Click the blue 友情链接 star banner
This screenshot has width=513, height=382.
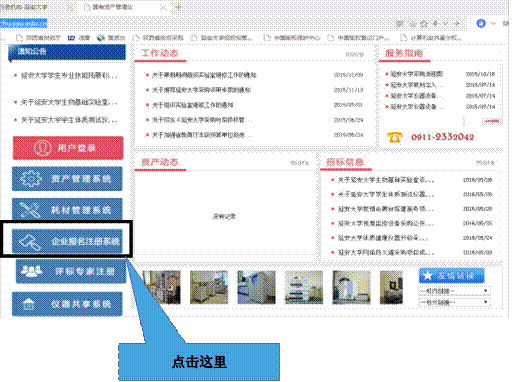(x=451, y=275)
